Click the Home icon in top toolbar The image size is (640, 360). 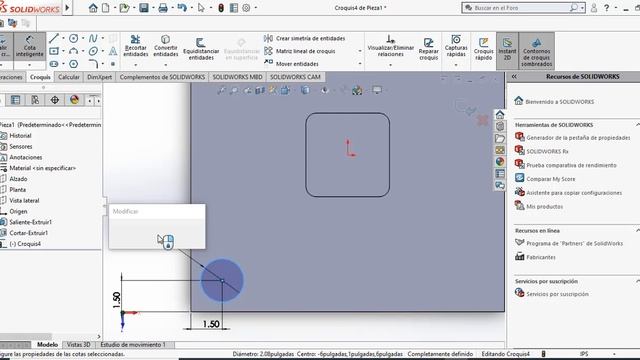(93, 8)
